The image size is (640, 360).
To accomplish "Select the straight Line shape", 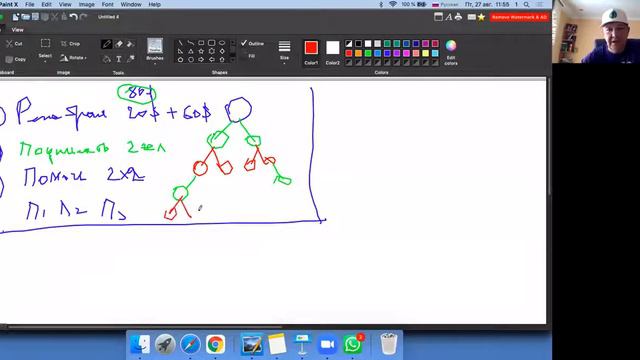I will 180,43.
